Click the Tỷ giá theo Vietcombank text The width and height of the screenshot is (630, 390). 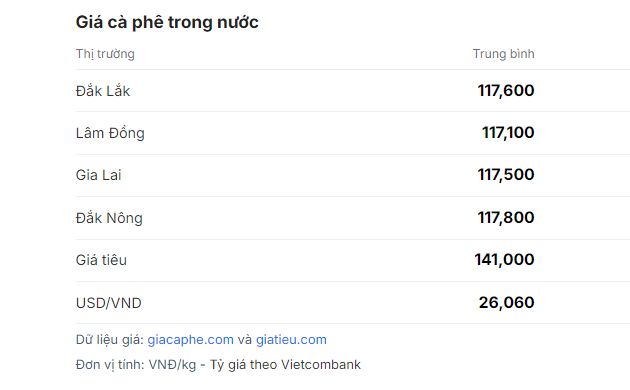pyautogui.click(x=285, y=365)
